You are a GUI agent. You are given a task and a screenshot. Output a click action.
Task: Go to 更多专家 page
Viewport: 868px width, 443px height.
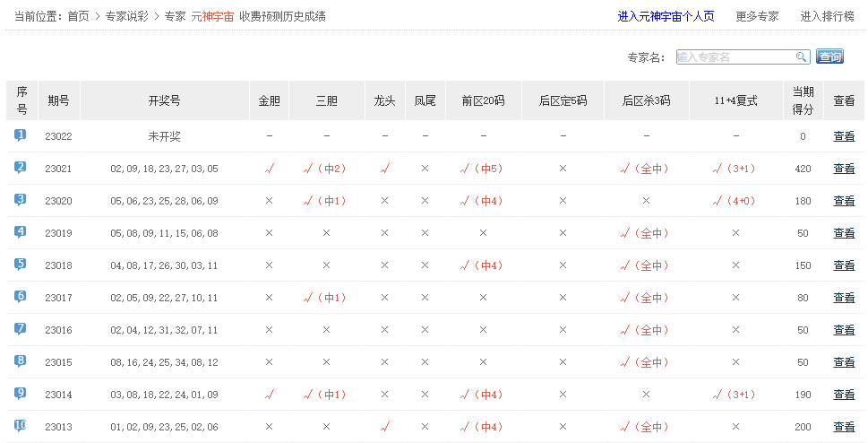tap(757, 16)
